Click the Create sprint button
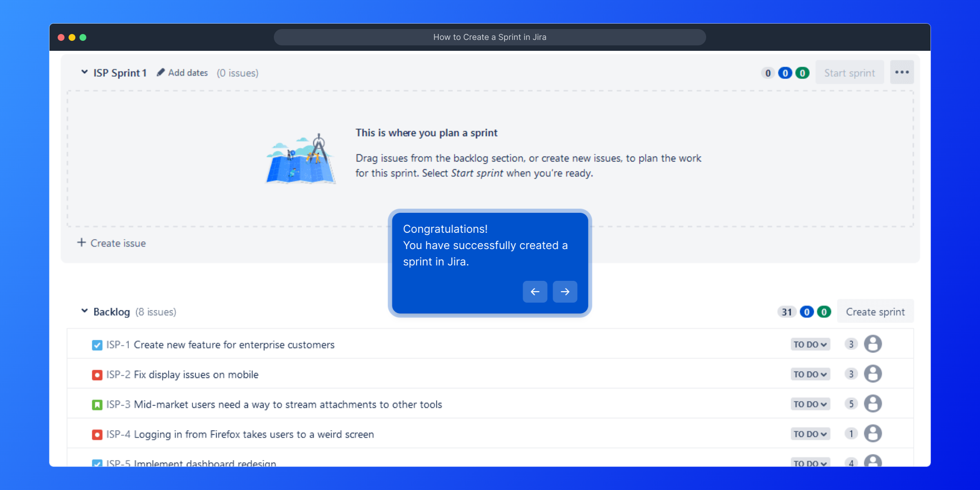Image resolution: width=980 pixels, height=490 pixels. pos(875,312)
